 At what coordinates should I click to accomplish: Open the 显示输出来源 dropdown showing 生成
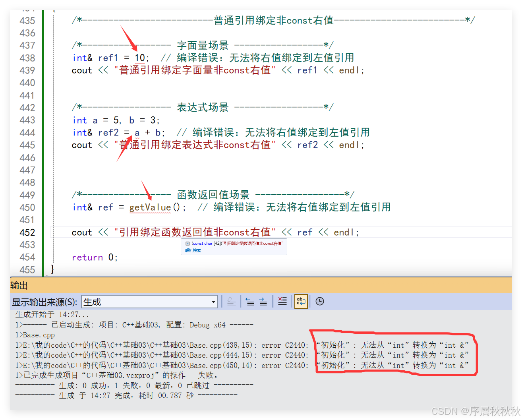tap(150, 302)
